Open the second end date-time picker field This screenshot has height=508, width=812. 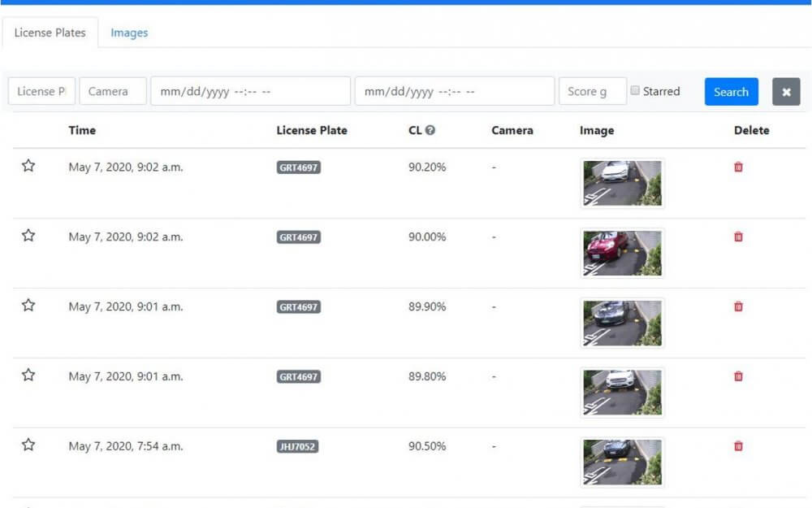click(x=455, y=91)
